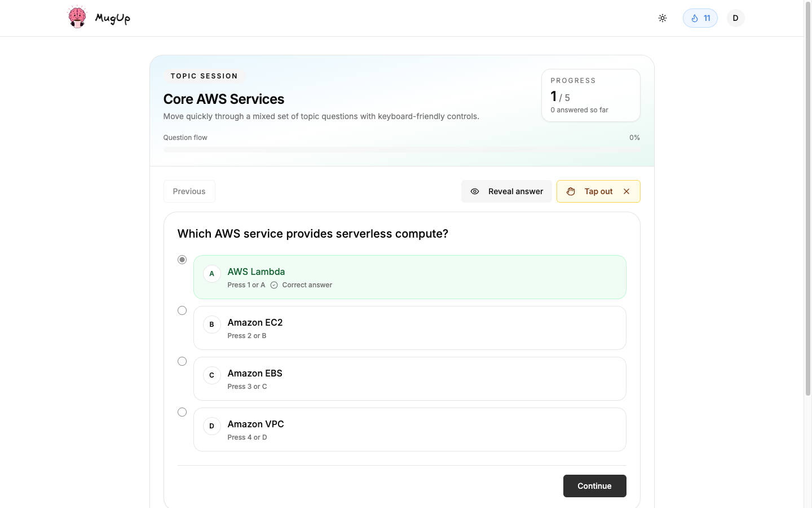This screenshot has height=508, width=812.
Task: Click the 'Press 4 or D' hint
Action: pos(248,437)
